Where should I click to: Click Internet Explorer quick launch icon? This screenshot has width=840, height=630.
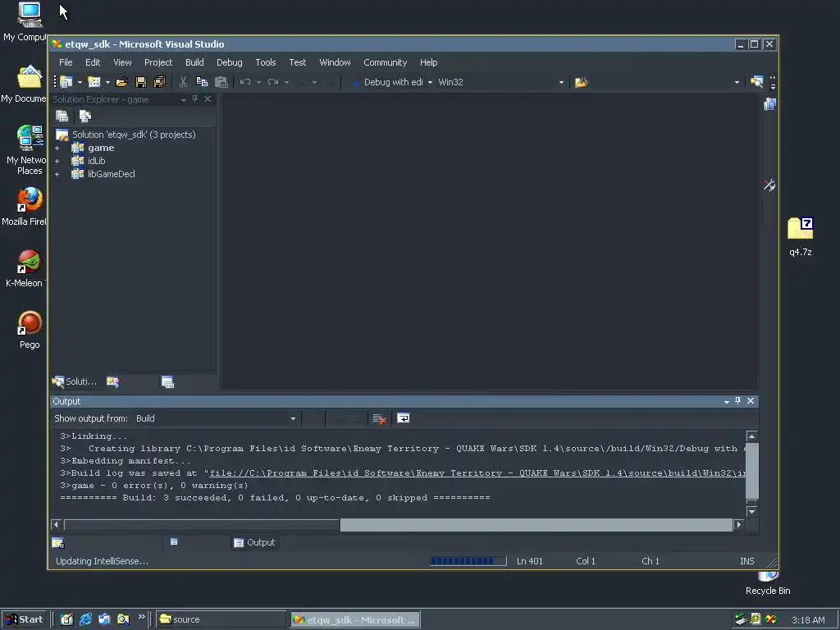85,619
